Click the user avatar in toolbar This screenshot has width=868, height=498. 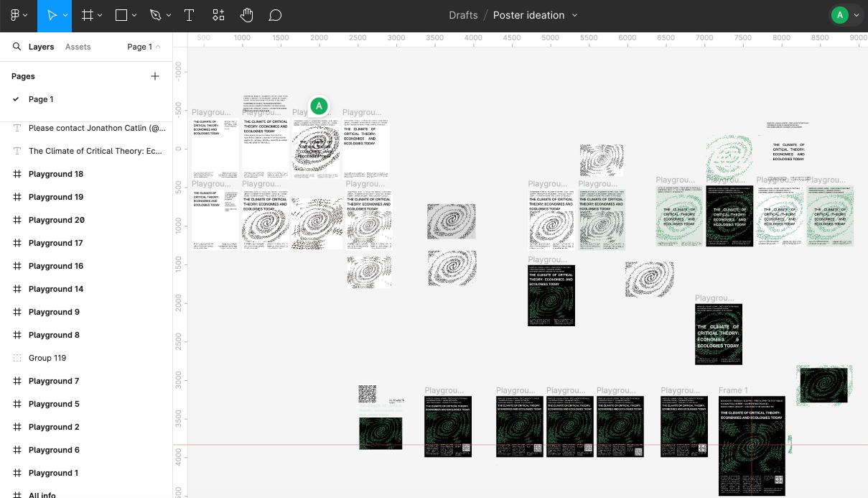(x=839, y=15)
